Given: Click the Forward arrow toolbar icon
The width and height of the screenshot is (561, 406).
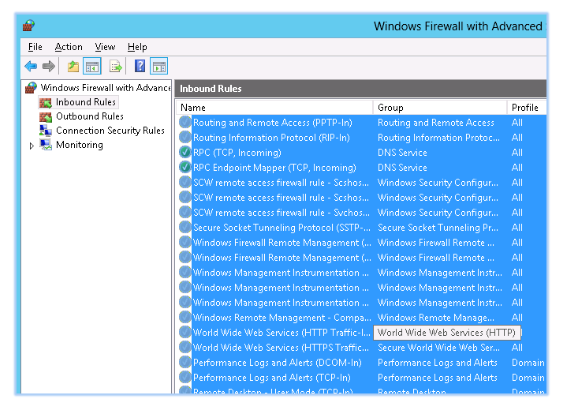Looking at the screenshot, I should [x=48, y=66].
